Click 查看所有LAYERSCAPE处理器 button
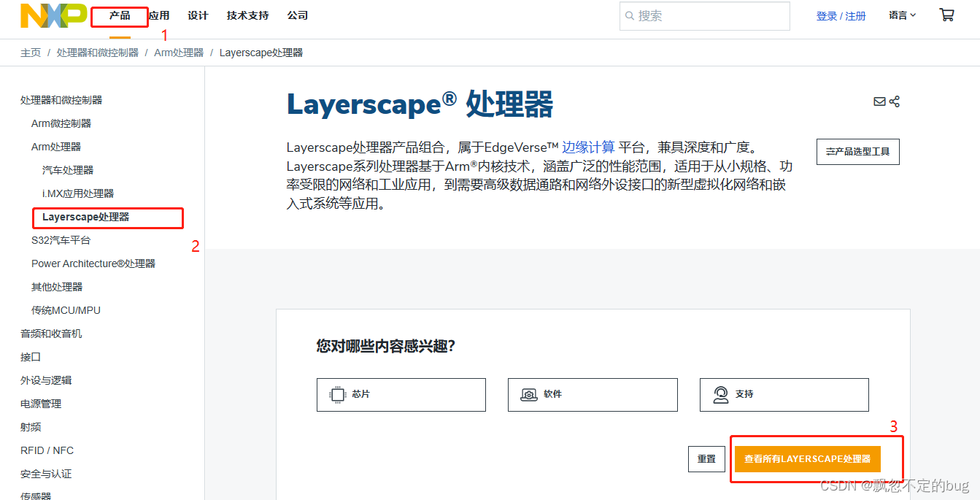This screenshot has width=980, height=500. coord(806,459)
